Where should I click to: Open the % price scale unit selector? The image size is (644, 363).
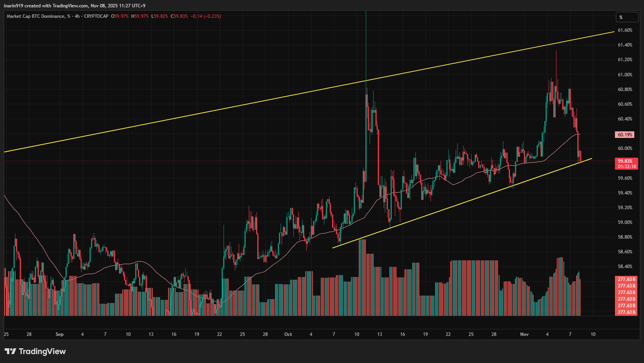point(627,17)
